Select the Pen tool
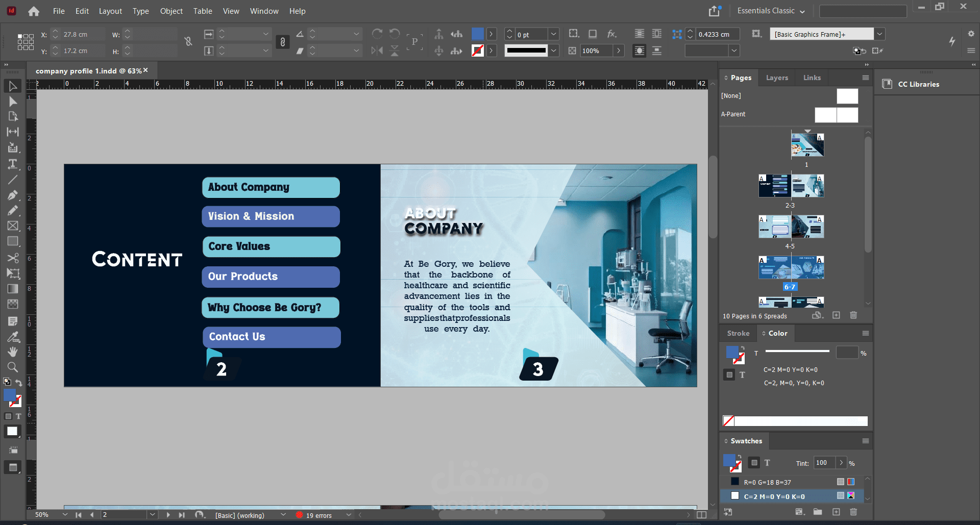The width and height of the screenshot is (980, 525). 13,195
